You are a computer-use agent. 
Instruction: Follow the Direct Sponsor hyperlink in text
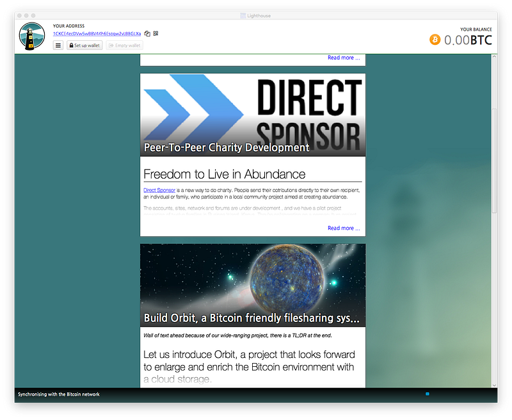(159, 190)
